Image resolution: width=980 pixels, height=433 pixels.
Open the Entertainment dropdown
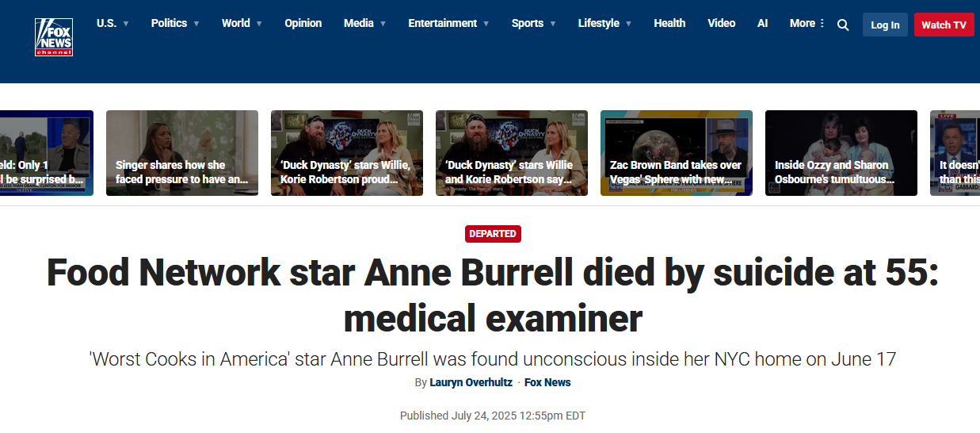click(448, 23)
